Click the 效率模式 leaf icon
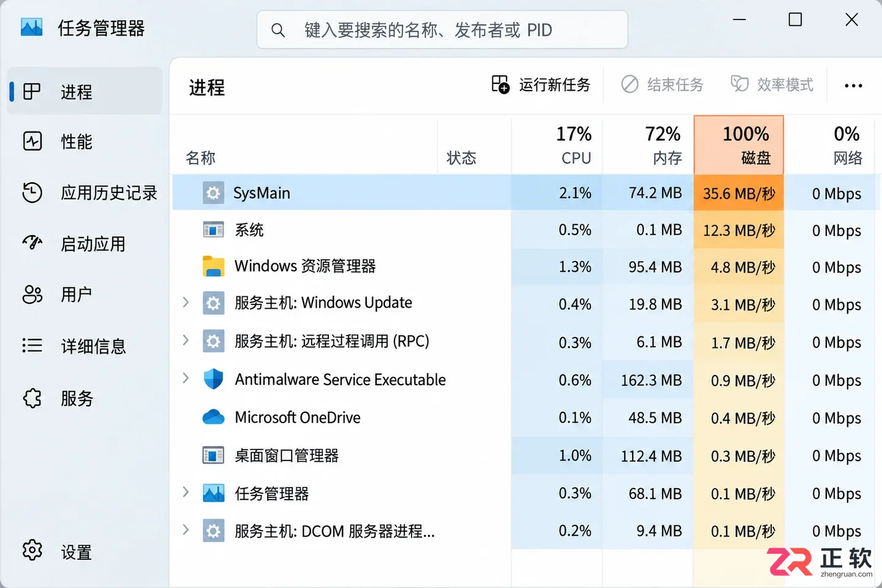The image size is (882, 588). click(739, 84)
